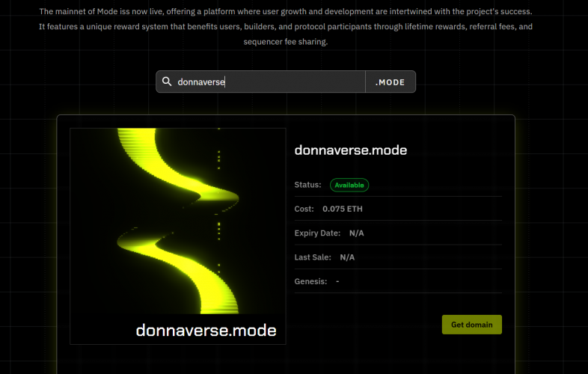Viewport: 588px width, 374px height.
Task: Click the 'sequencer fee sharing.' text line
Action: (x=285, y=42)
